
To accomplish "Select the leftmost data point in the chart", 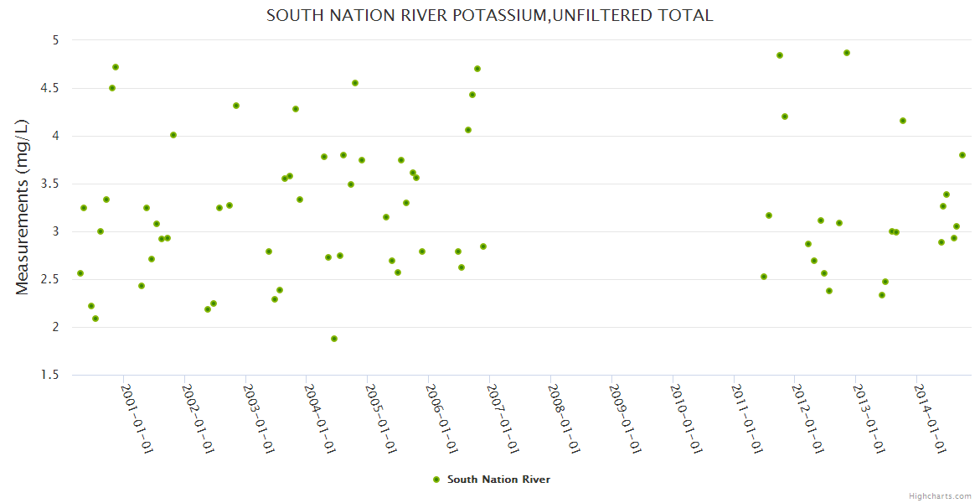I will coord(80,273).
